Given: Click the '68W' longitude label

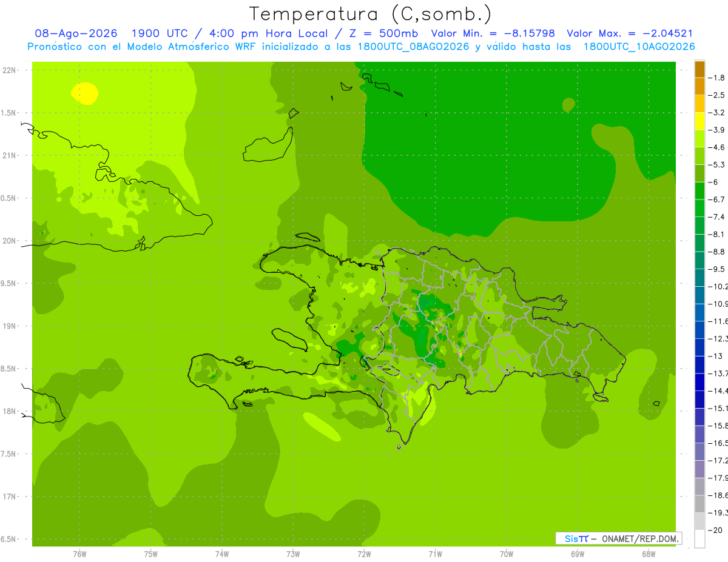Looking at the screenshot, I should click(x=649, y=554).
